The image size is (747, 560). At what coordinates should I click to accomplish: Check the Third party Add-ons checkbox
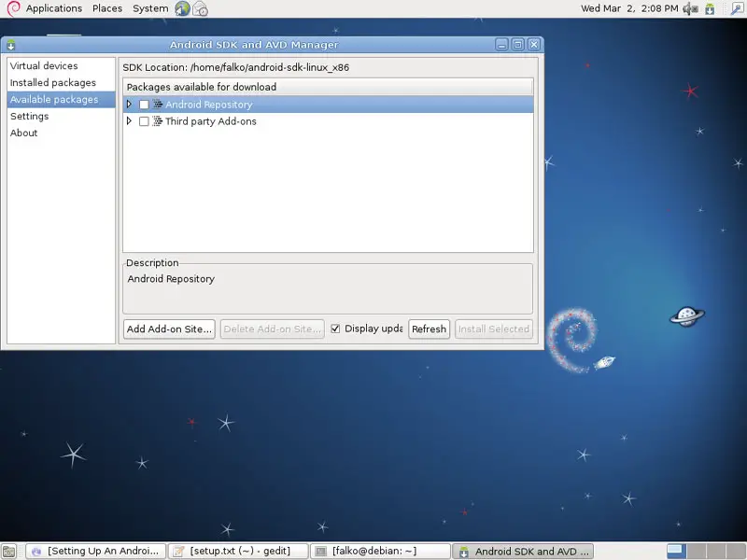[x=144, y=122]
